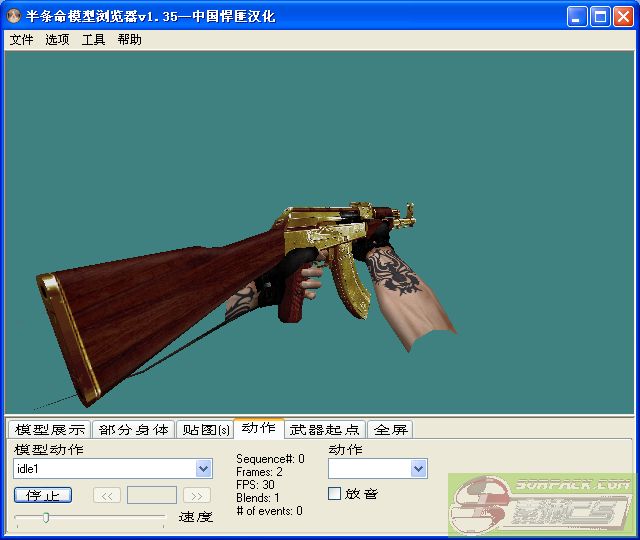
Task: Click the 'Blends: 1' text
Action: [258, 498]
